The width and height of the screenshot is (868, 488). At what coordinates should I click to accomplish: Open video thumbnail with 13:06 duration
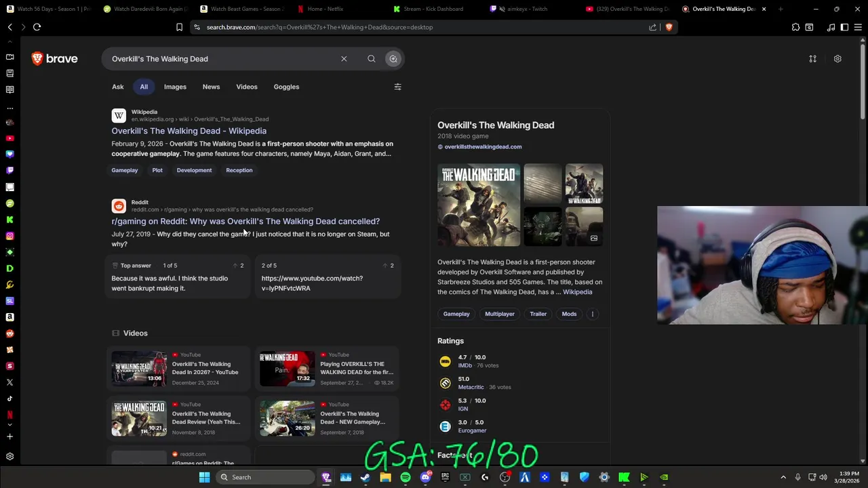point(139,369)
